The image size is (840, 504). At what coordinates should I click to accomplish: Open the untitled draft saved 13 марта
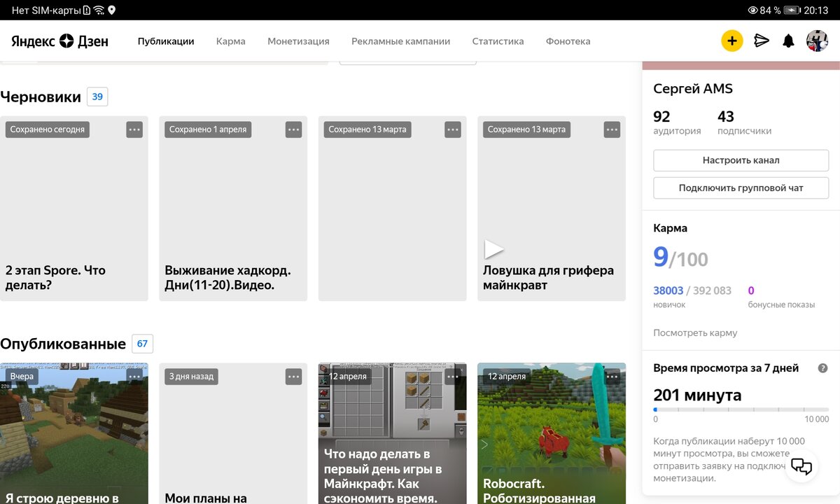pos(392,209)
